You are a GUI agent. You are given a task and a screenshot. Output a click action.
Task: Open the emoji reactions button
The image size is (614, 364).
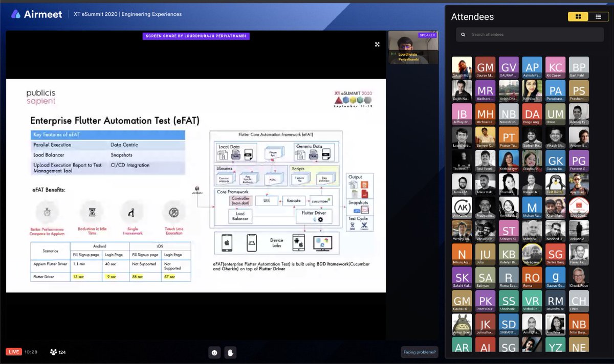pos(214,352)
